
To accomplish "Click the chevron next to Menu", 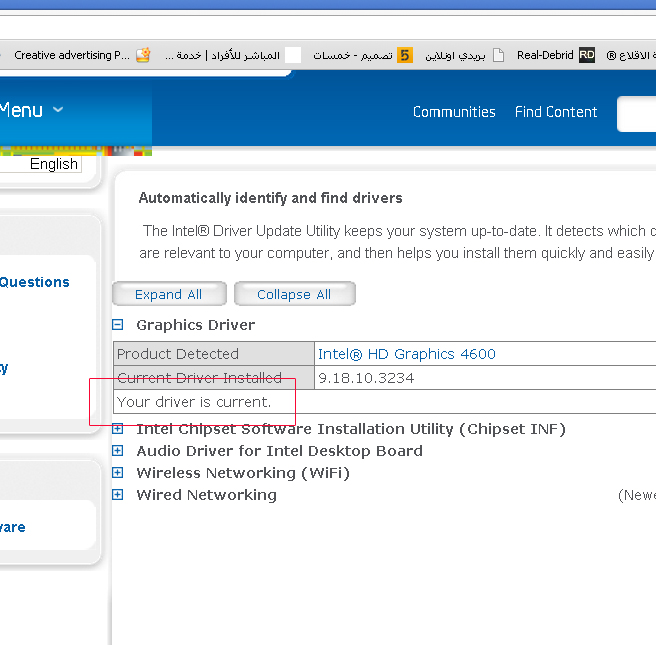I will point(58,110).
